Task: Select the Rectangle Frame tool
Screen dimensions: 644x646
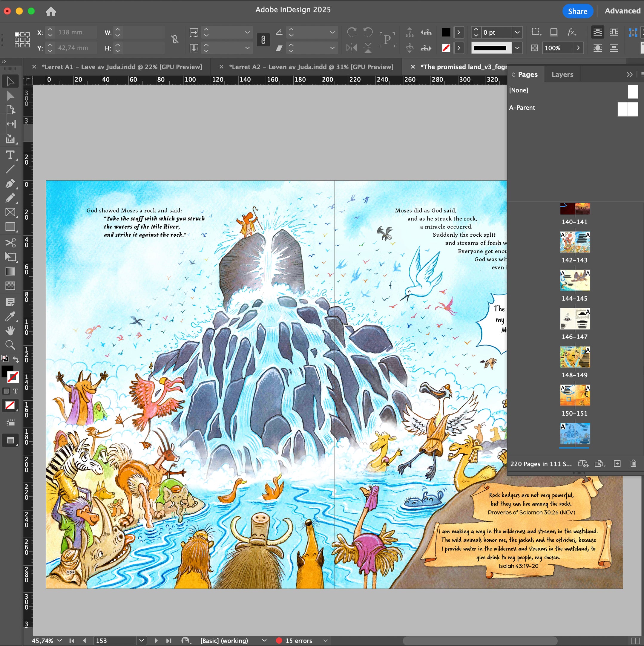Action: coord(10,212)
